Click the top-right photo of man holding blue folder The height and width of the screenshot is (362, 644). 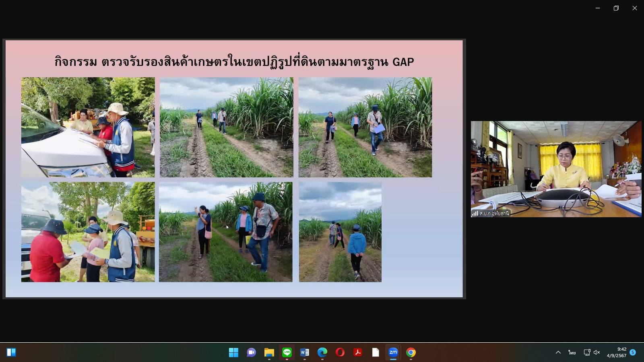(365, 127)
